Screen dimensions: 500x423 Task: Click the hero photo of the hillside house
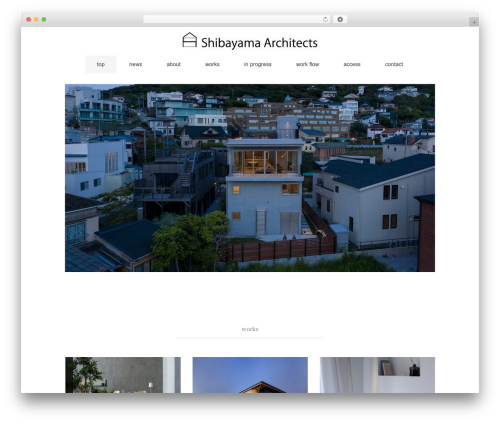pyautogui.click(x=250, y=178)
